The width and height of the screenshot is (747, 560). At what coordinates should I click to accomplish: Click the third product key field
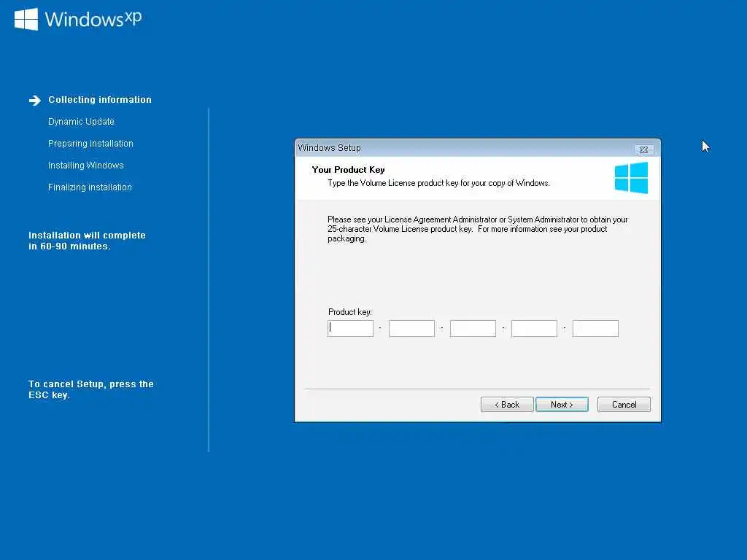(x=473, y=328)
